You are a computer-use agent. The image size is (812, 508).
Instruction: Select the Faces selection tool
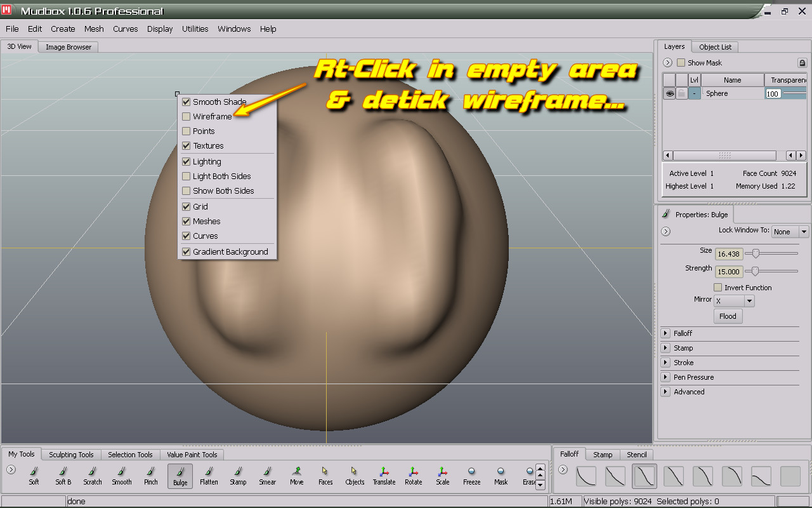[325, 476]
